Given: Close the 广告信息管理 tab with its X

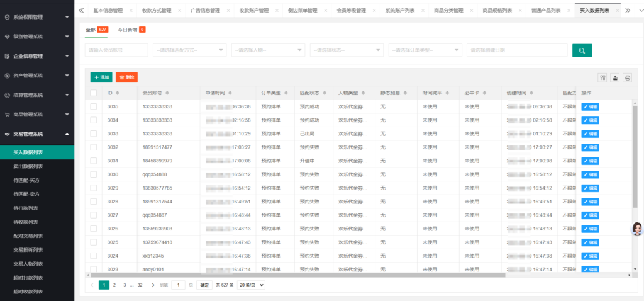Looking at the screenshot, I should (x=228, y=10).
